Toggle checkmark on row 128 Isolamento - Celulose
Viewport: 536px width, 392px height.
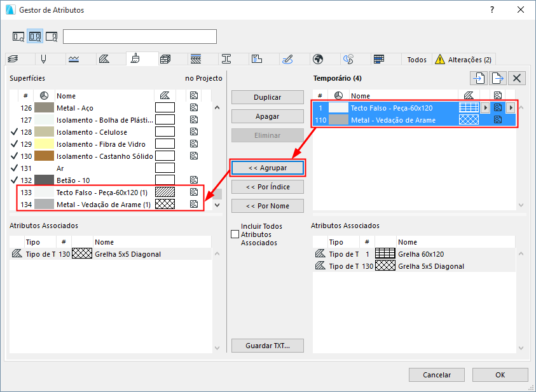point(14,132)
